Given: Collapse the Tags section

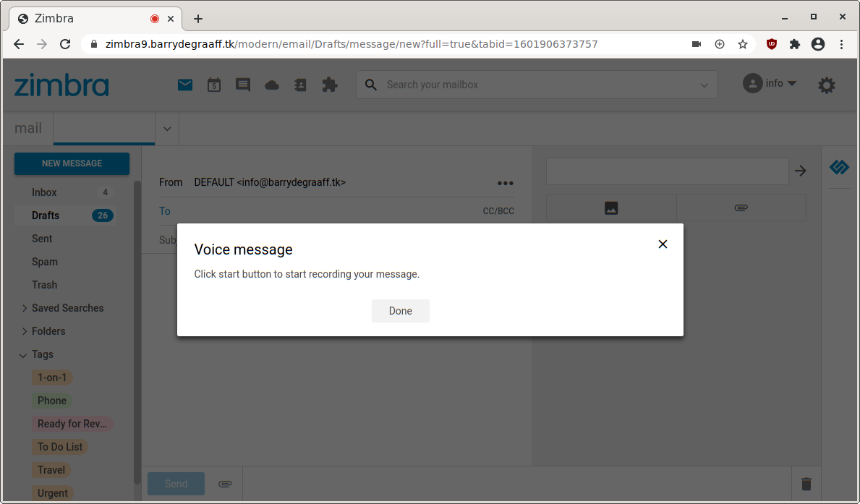Looking at the screenshot, I should click(x=23, y=355).
